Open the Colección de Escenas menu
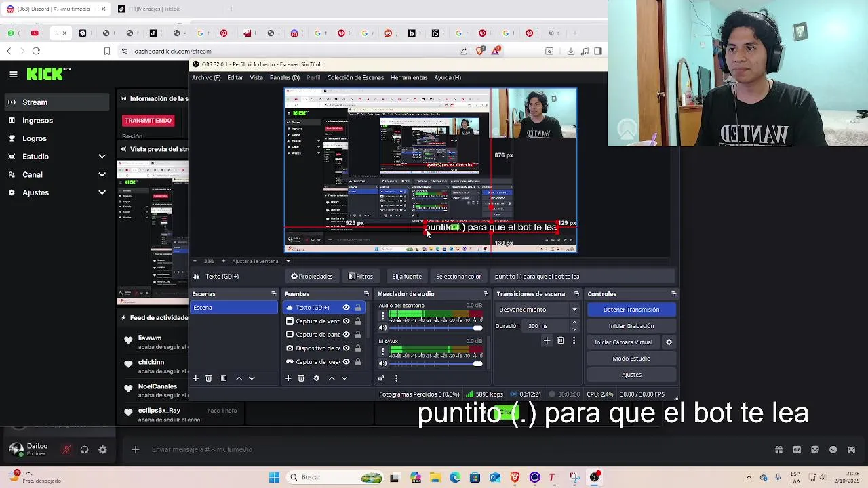This screenshot has height=488, width=868. click(355, 77)
